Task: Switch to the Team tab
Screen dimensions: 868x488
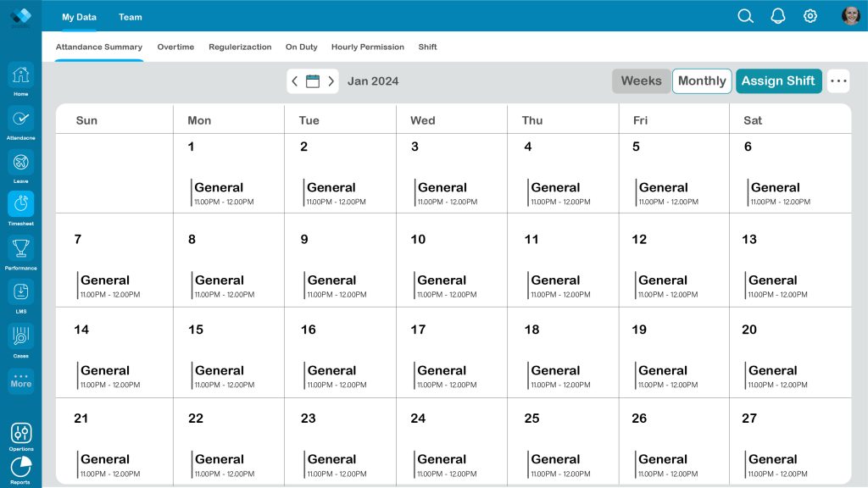Action: tap(130, 17)
